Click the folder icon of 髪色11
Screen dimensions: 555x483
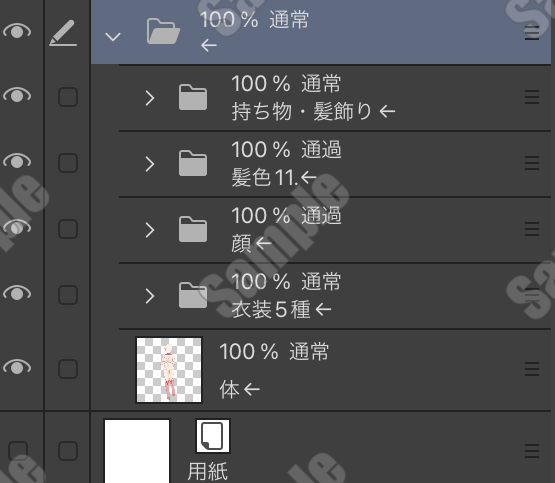tap(193, 163)
